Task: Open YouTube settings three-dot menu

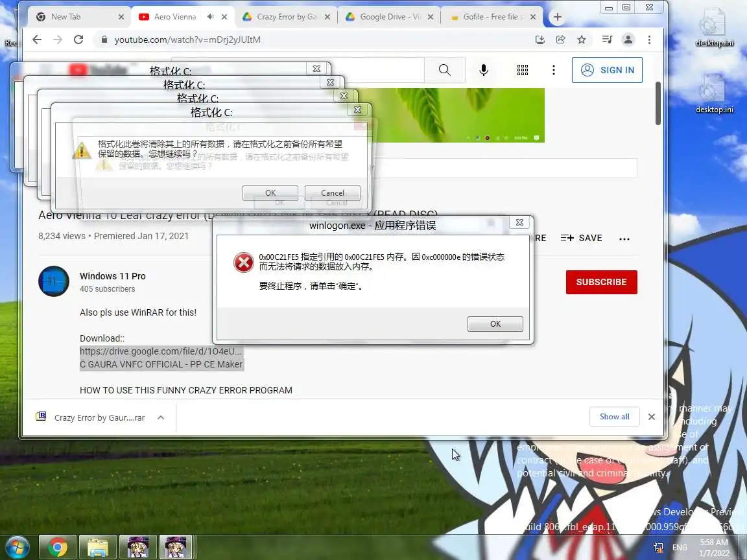Action: pyautogui.click(x=554, y=70)
